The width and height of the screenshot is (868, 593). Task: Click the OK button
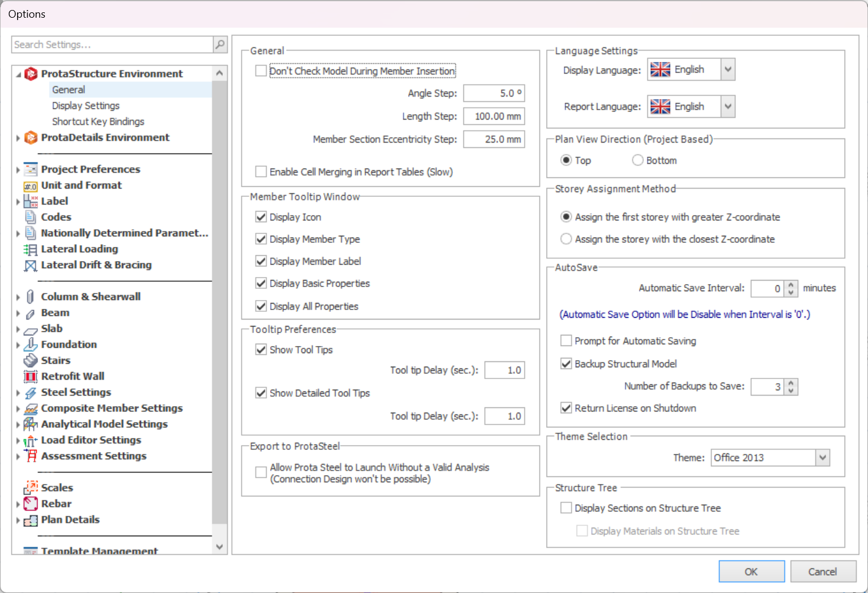751,571
